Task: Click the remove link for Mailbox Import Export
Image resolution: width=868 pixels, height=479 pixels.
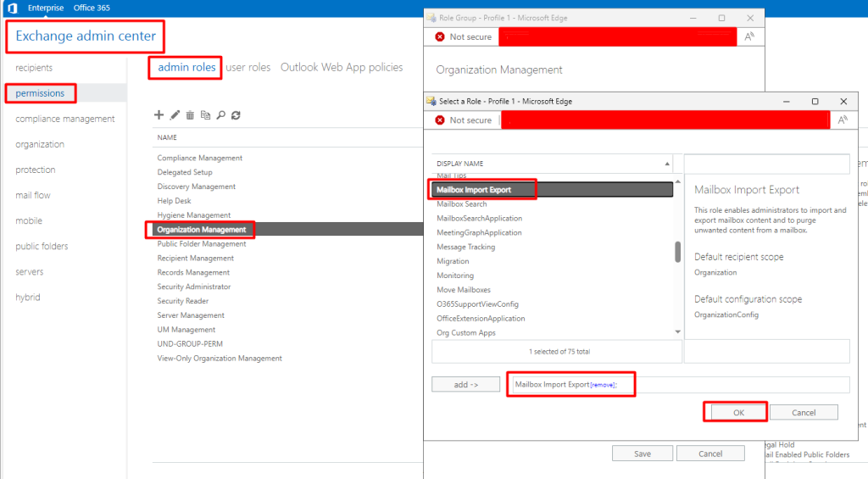Action: tap(603, 385)
